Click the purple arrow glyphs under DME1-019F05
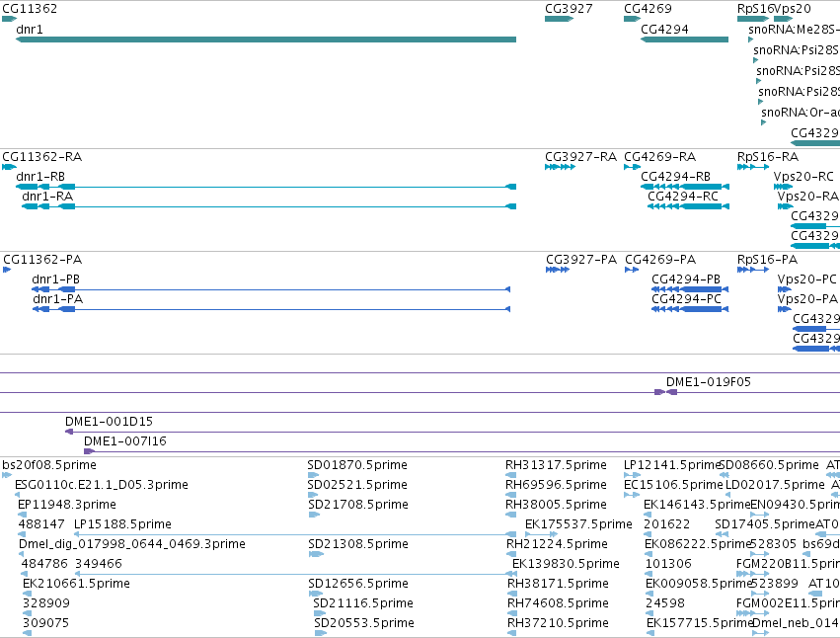This screenshot has width=840, height=638. coord(666,392)
